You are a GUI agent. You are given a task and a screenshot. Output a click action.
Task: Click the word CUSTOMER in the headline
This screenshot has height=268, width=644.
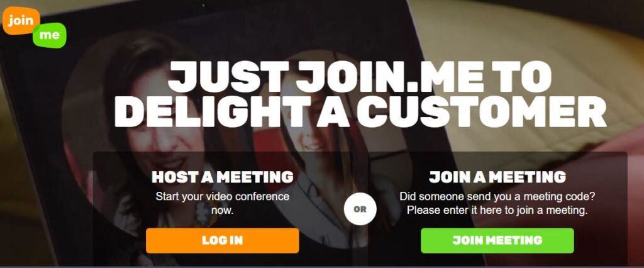pos(481,111)
